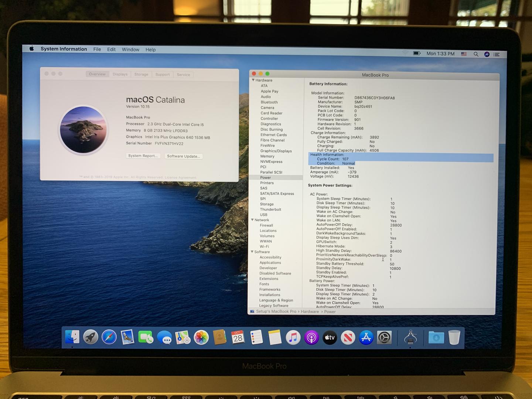Open News red icon in Dock
Screen dimensions: 532x399
[x=348, y=338]
